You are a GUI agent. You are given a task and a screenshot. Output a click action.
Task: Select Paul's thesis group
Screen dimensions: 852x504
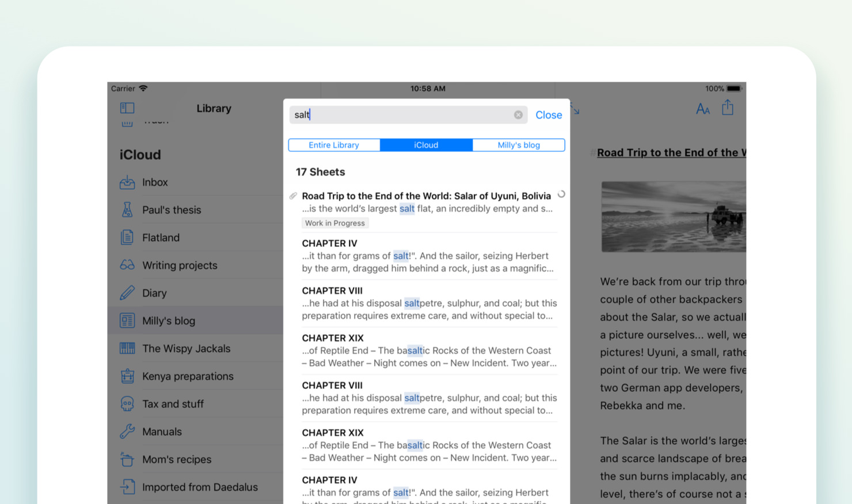196,210
